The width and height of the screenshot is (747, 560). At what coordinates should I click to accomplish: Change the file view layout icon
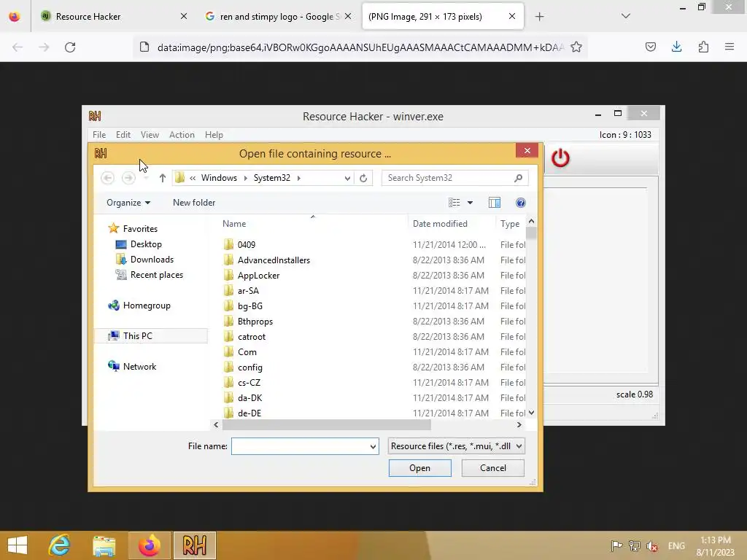tap(454, 203)
